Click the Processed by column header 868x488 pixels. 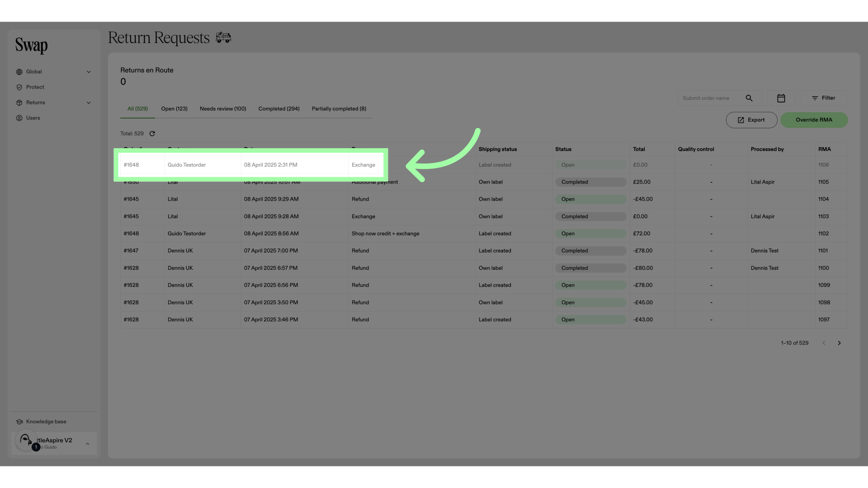[x=767, y=149]
